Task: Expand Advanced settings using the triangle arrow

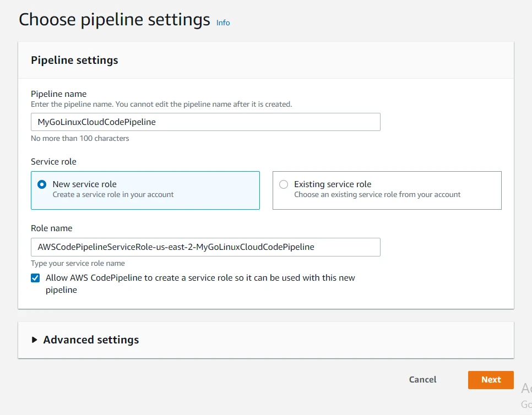Action: pos(35,340)
